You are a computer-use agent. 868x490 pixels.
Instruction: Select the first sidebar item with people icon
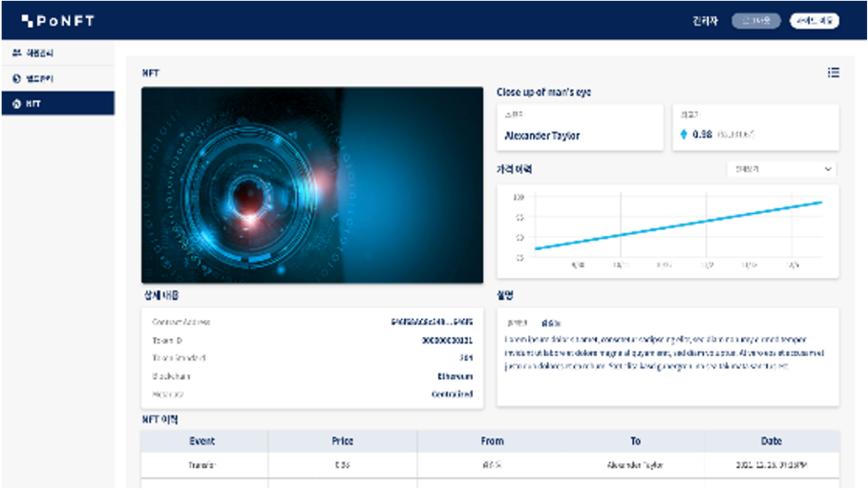tap(57, 53)
